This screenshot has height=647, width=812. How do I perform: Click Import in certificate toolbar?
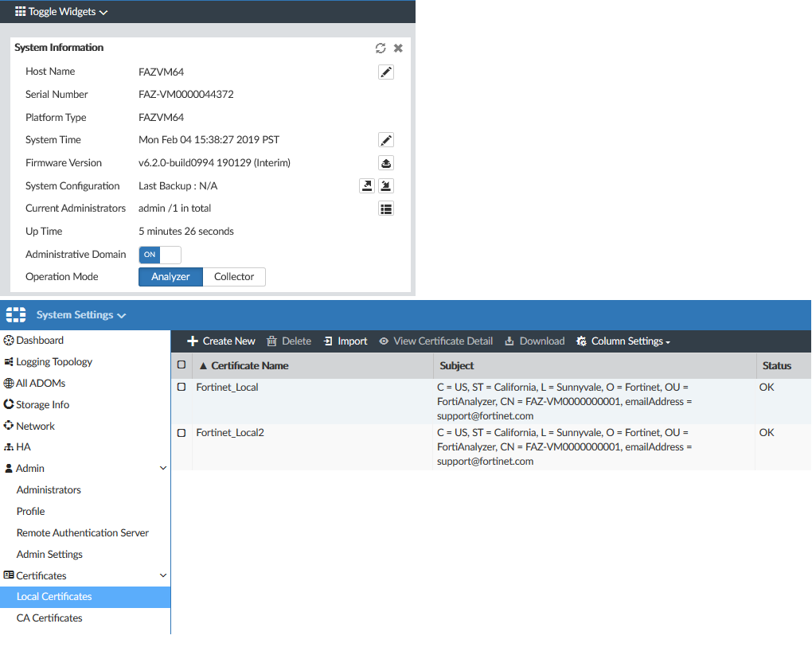tap(345, 341)
